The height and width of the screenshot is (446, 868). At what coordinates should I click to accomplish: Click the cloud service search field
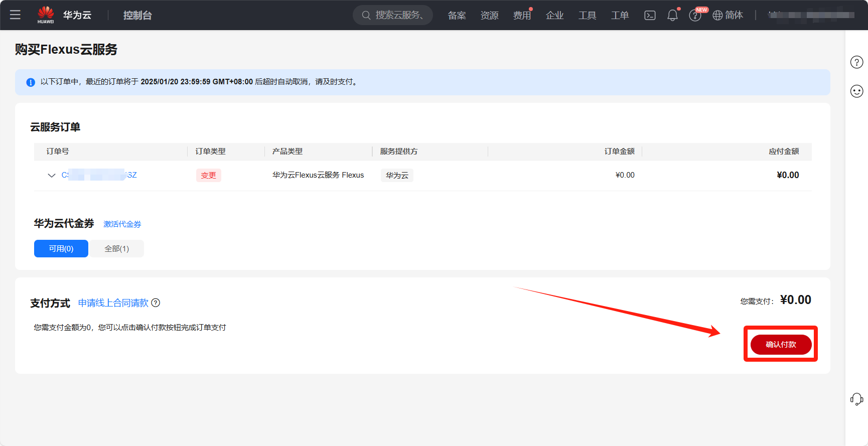393,15
